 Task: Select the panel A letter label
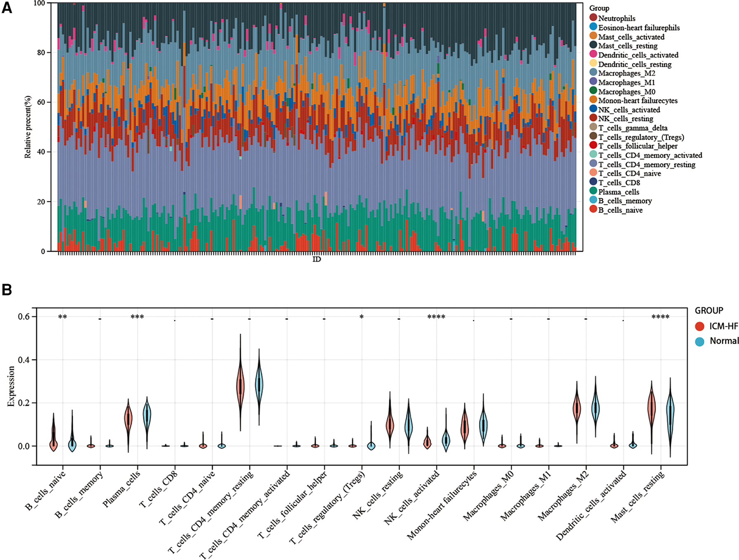[7, 8]
